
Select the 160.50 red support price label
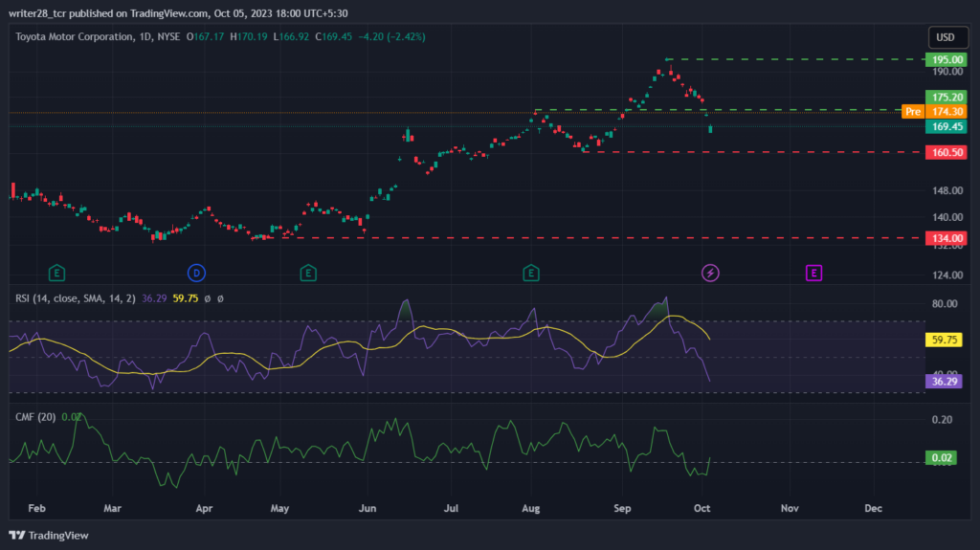(947, 152)
